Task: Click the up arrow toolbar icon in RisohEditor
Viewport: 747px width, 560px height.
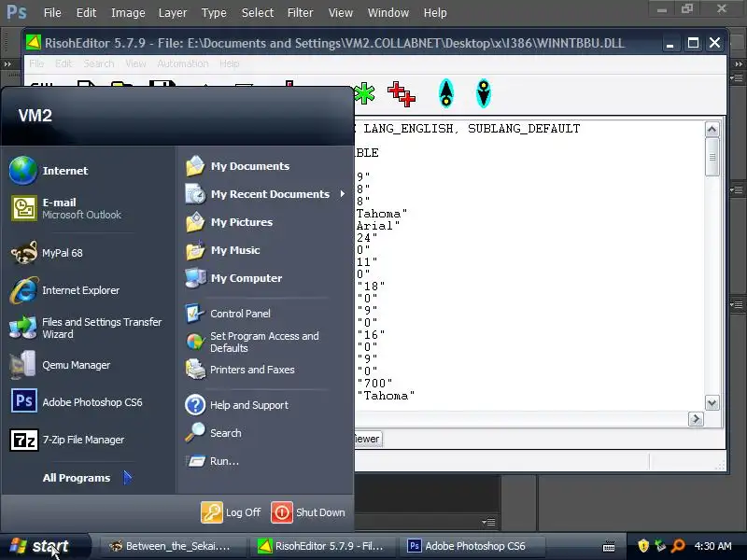Action: (x=446, y=93)
